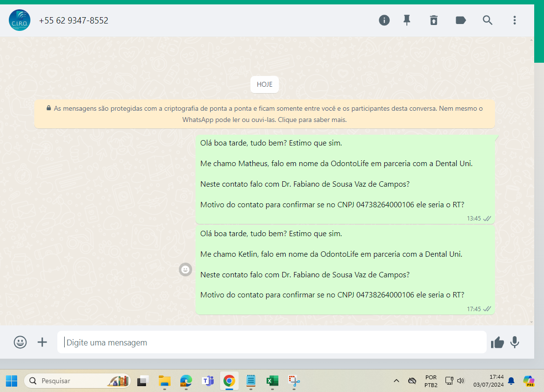Open the Windows Start menu

pyautogui.click(x=11, y=381)
